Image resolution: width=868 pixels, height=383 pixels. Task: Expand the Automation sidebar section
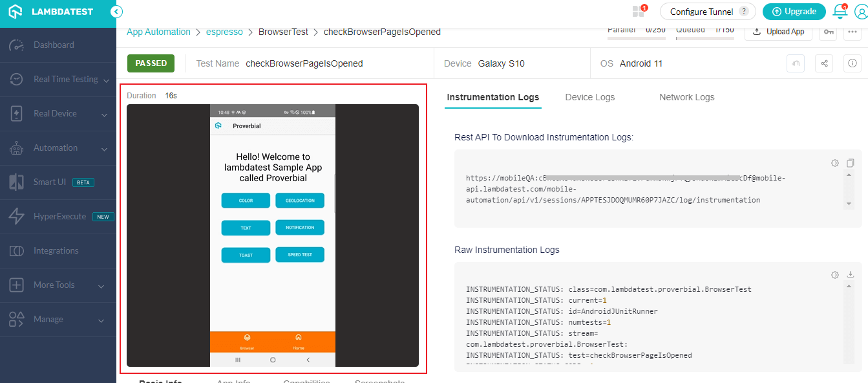tap(104, 148)
